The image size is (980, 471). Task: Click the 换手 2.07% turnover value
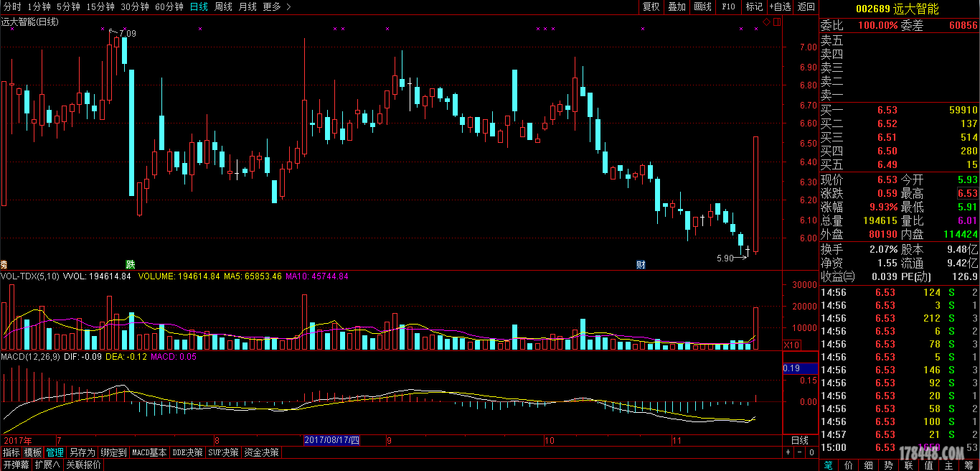[883, 249]
